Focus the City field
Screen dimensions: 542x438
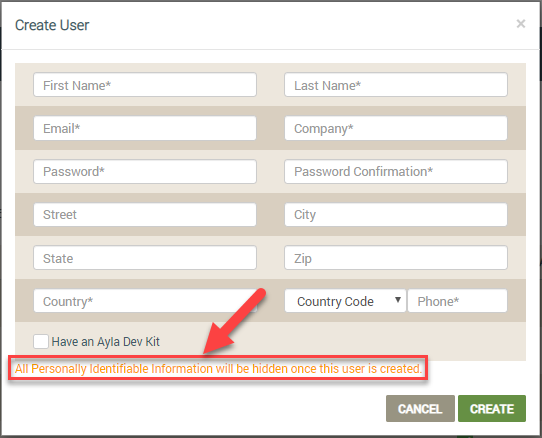coord(396,215)
